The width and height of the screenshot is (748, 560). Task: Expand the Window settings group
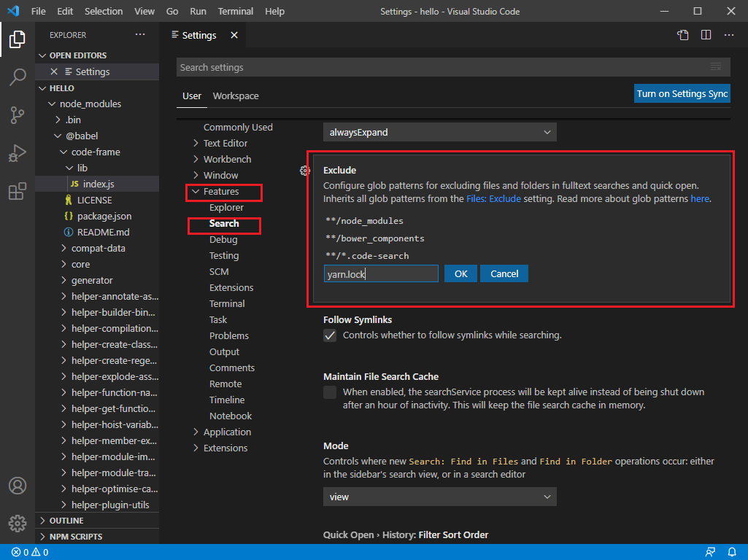pyautogui.click(x=196, y=176)
